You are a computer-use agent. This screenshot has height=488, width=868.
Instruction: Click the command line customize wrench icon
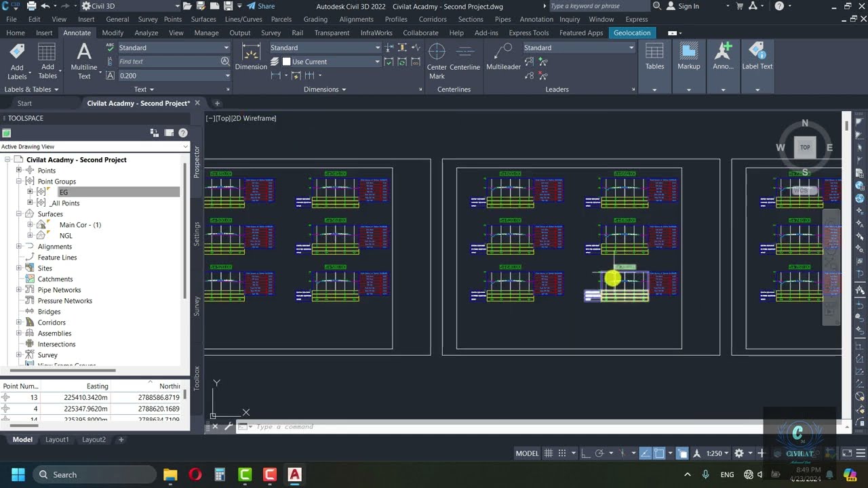click(229, 426)
